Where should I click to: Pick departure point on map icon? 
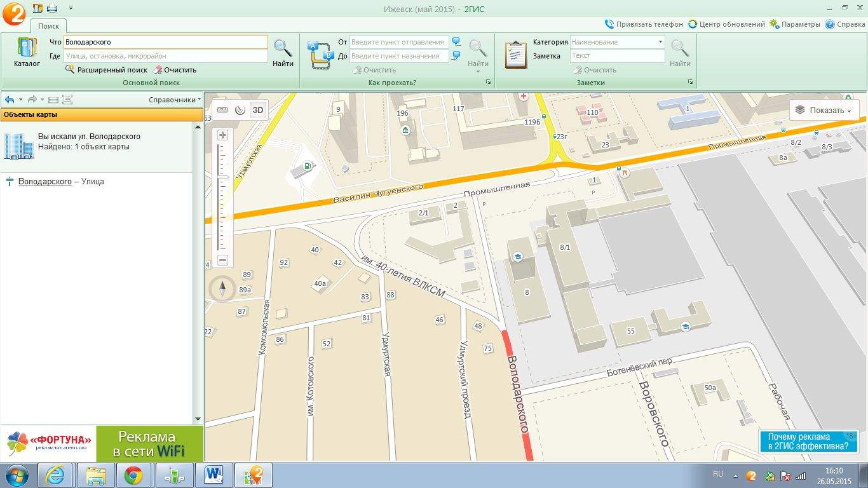pos(456,42)
